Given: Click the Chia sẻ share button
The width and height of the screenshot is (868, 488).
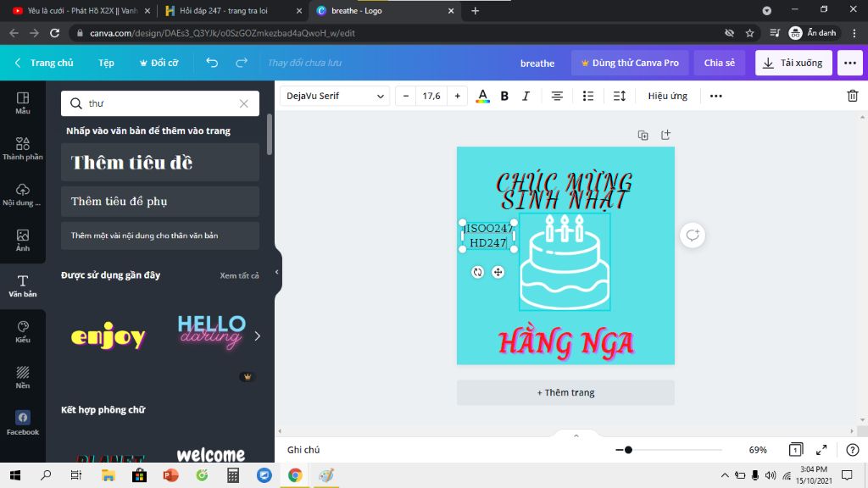Looking at the screenshot, I should 719,63.
